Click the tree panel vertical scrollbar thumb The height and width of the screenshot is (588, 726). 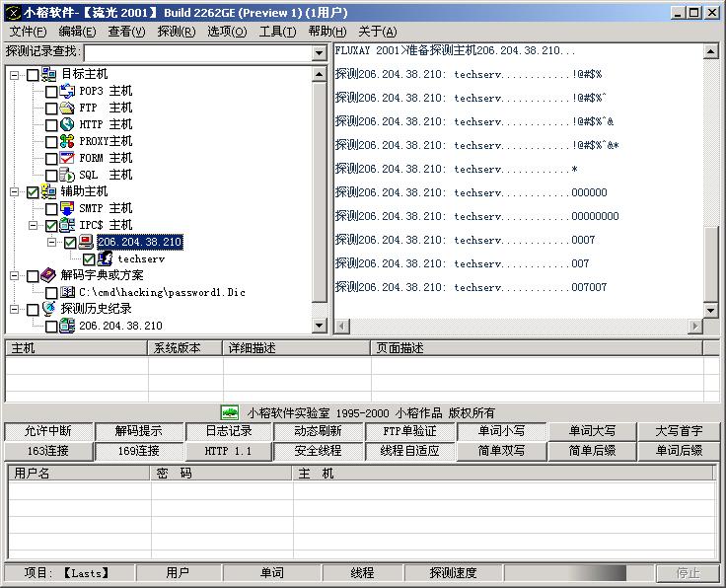pyautogui.click(x=320, y=192)
